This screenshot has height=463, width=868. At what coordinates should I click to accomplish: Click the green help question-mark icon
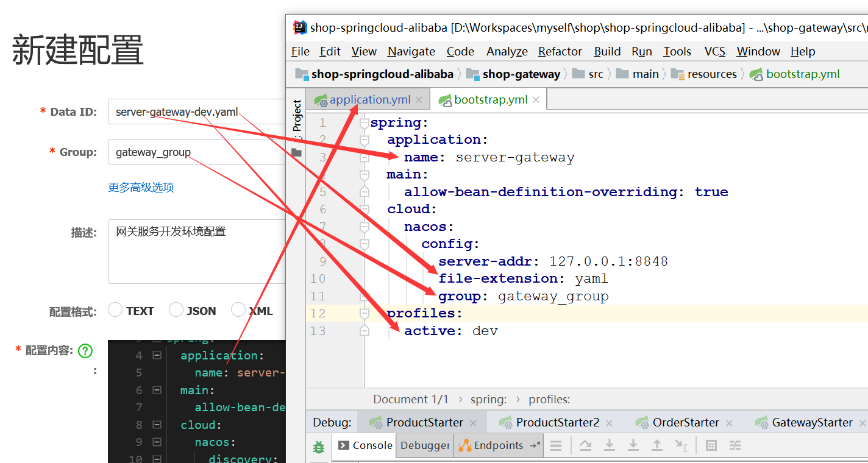tap(85, 351)
